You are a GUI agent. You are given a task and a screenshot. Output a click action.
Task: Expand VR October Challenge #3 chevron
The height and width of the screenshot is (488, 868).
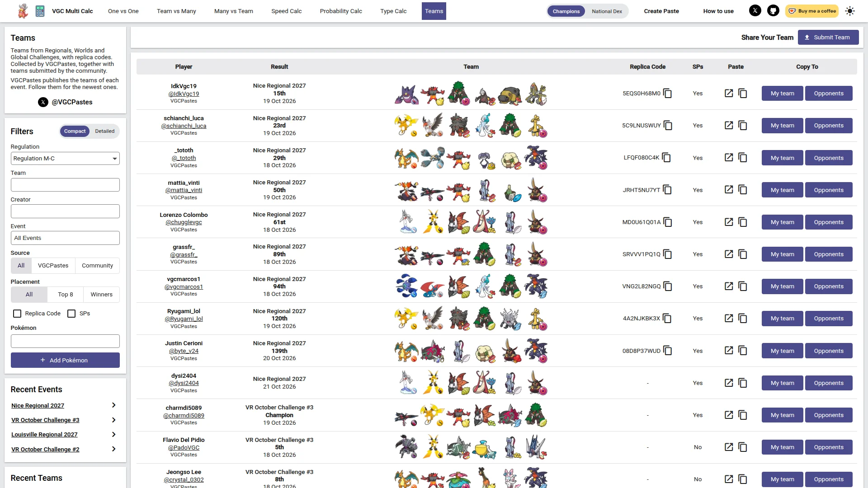click(113, 420)
